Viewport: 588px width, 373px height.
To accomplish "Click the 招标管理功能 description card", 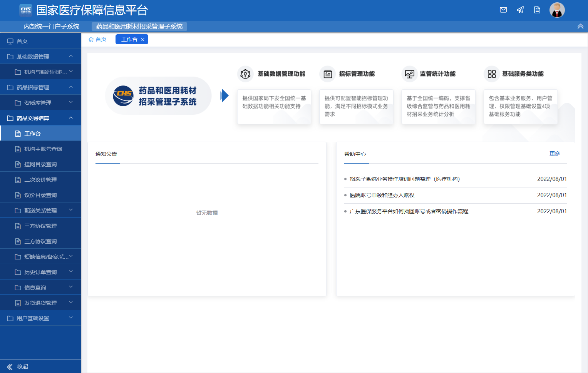I will pyautogui.click(x=356, y=107).
